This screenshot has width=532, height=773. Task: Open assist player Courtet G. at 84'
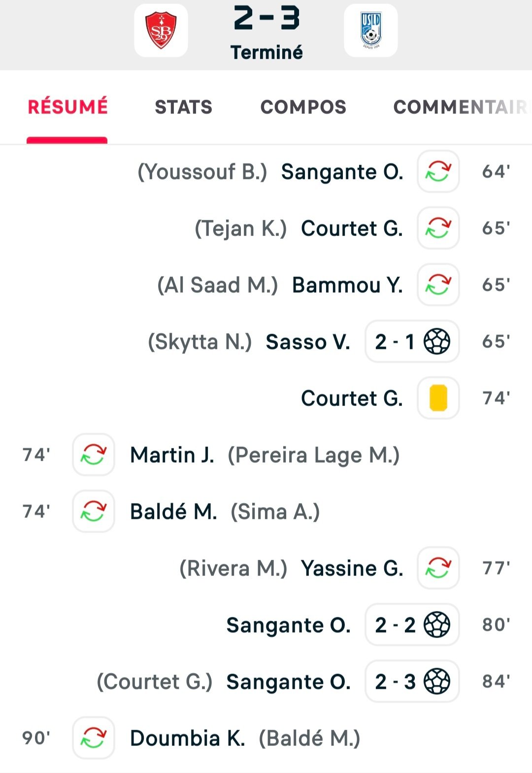click(x=155, y=682)
